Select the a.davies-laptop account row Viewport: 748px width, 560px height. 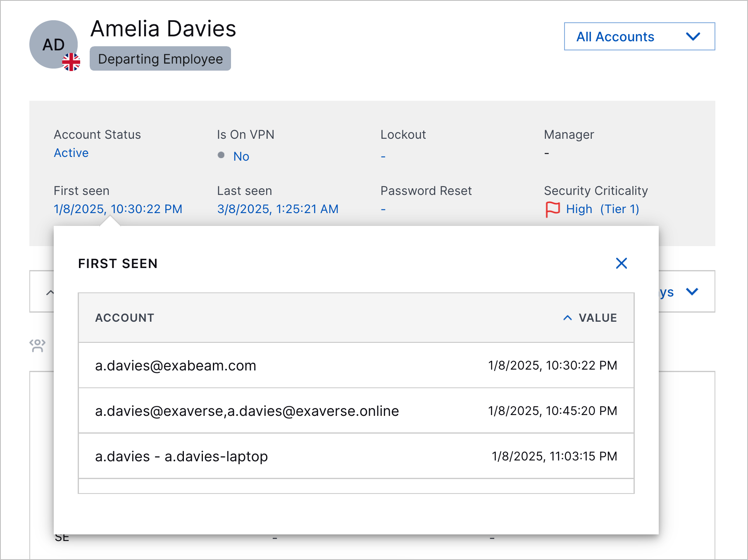181,456
